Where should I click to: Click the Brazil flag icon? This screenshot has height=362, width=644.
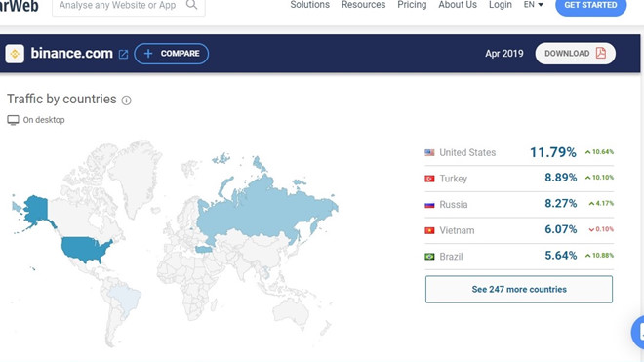pos(429,257)
